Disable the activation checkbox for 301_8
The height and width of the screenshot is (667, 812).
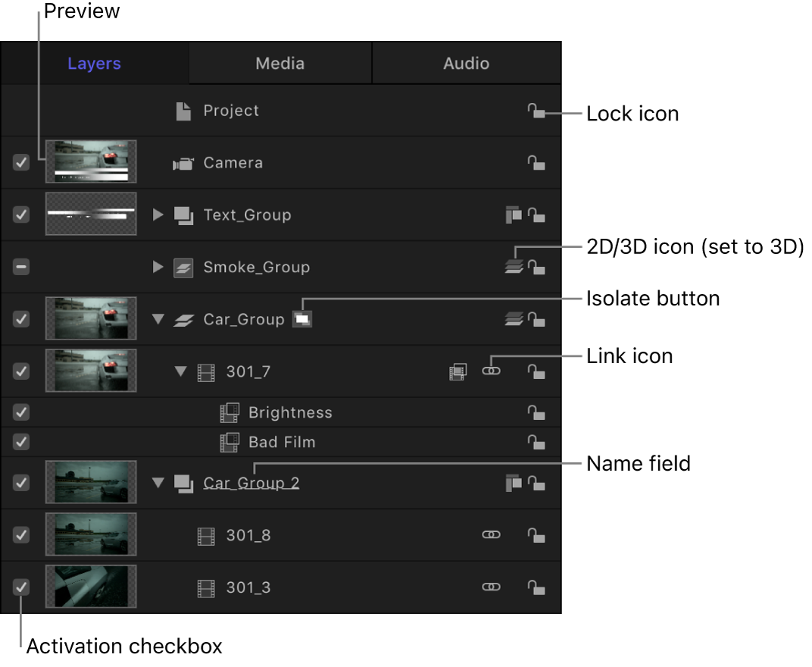point(20,534)
